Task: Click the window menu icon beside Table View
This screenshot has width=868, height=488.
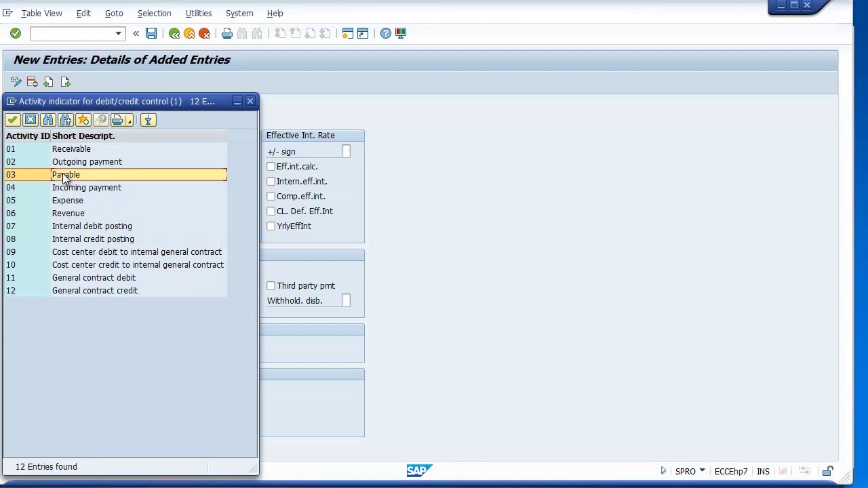Action: (x=7, y=13)
